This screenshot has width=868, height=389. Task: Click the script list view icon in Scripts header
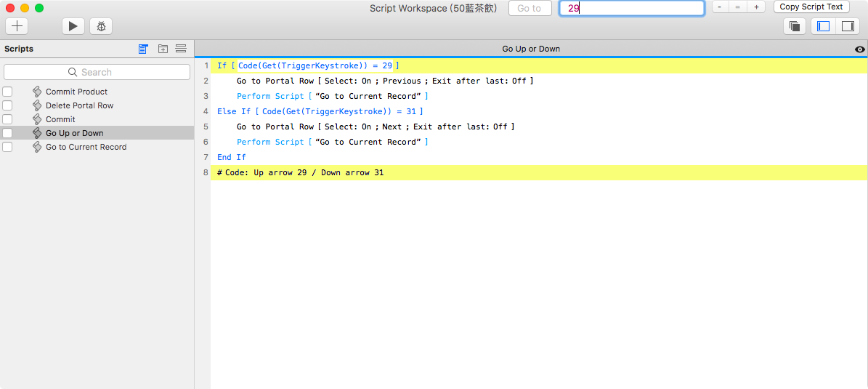143,49
